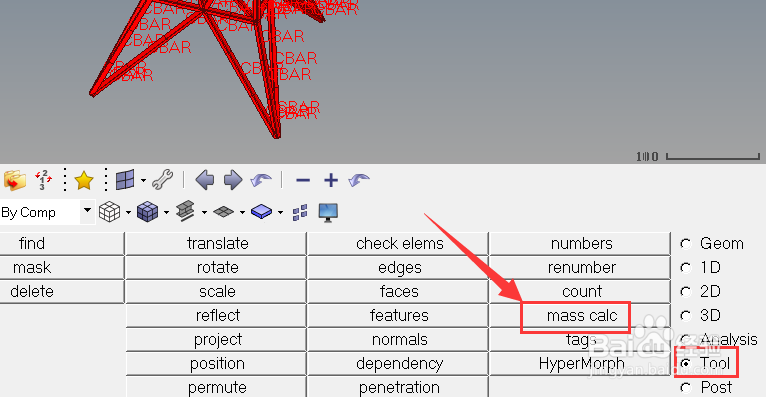Click the blue shaded geometry slab icon
766x397 pixels.
pyautogui.click(x=261, y=212)
